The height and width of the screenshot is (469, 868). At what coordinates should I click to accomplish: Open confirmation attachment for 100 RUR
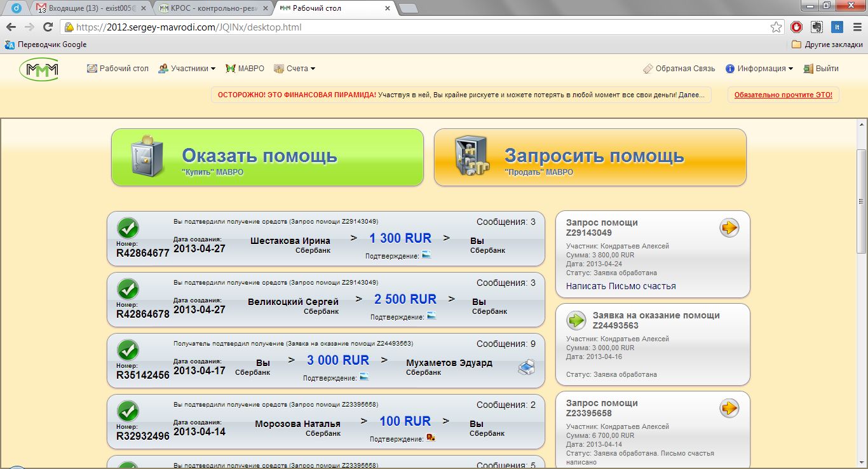pyautogui.click(x=430, y=438)
